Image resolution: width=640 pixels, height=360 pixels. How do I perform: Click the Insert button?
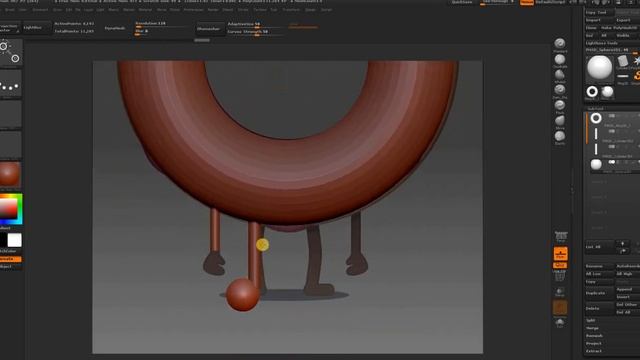(x=628, y=297)
